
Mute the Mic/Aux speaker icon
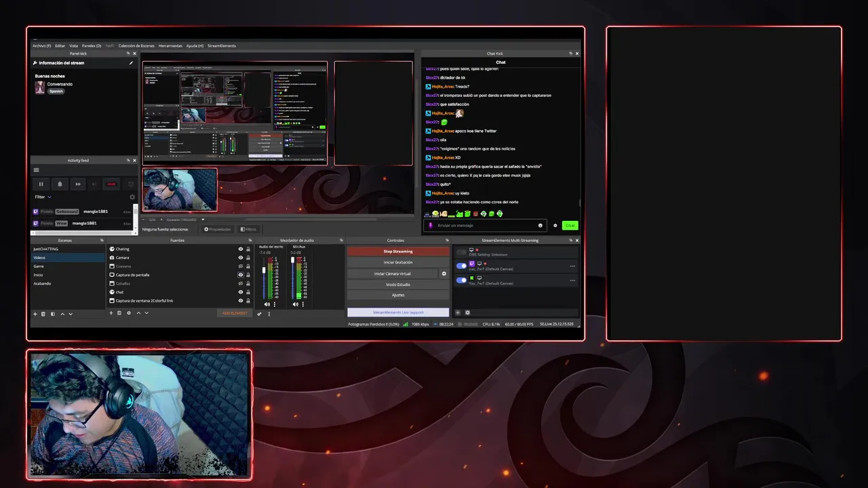click(295, 304)
